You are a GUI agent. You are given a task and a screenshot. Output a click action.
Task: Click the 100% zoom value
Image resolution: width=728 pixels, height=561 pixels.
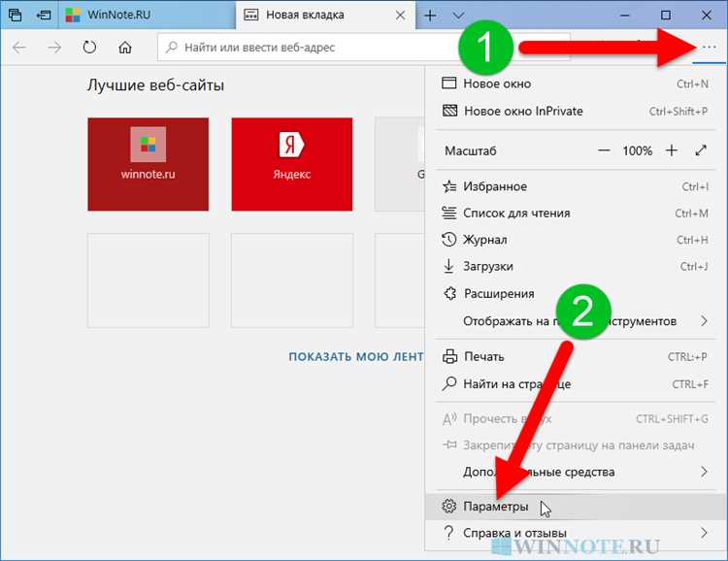(x=637, y=151)
